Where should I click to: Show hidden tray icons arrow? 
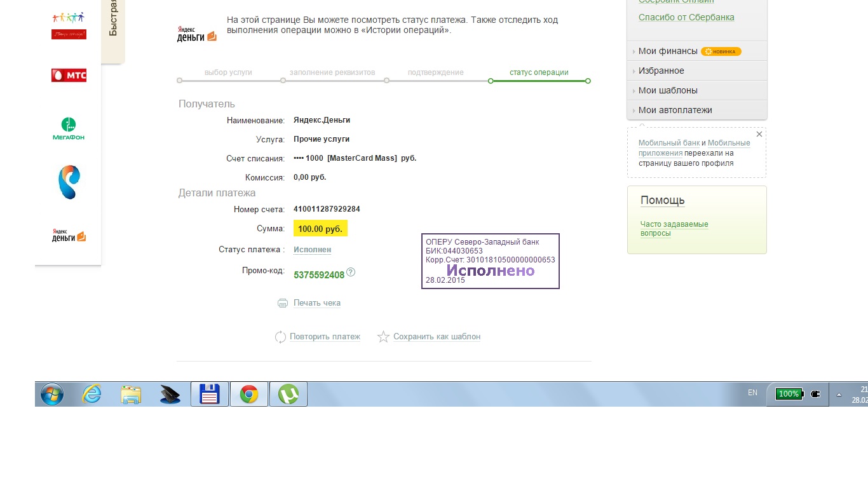839,395
